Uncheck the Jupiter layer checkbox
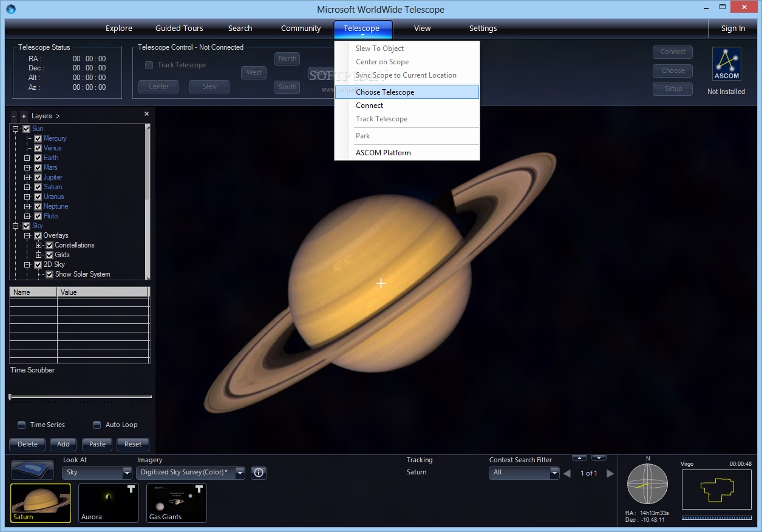 (x=38, y=177)
